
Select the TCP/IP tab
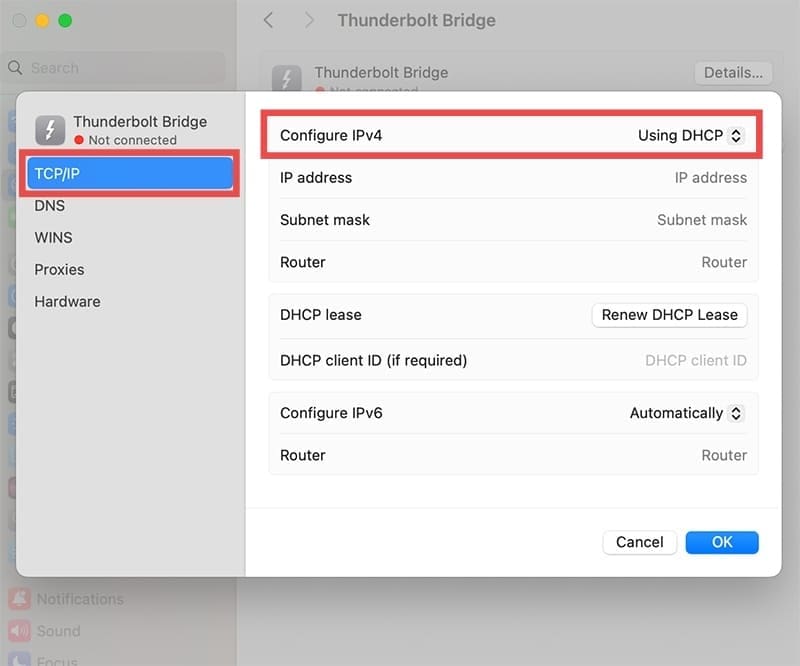[130, 173]
